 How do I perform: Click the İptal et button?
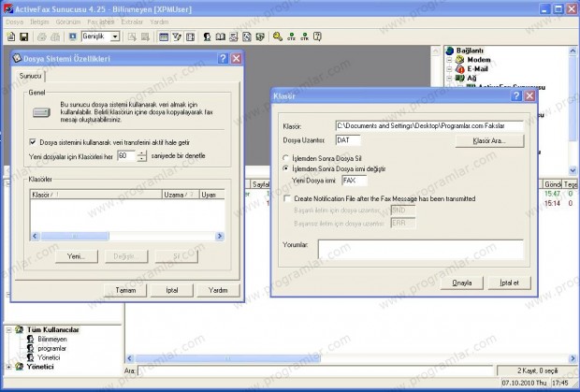point(509,283)
